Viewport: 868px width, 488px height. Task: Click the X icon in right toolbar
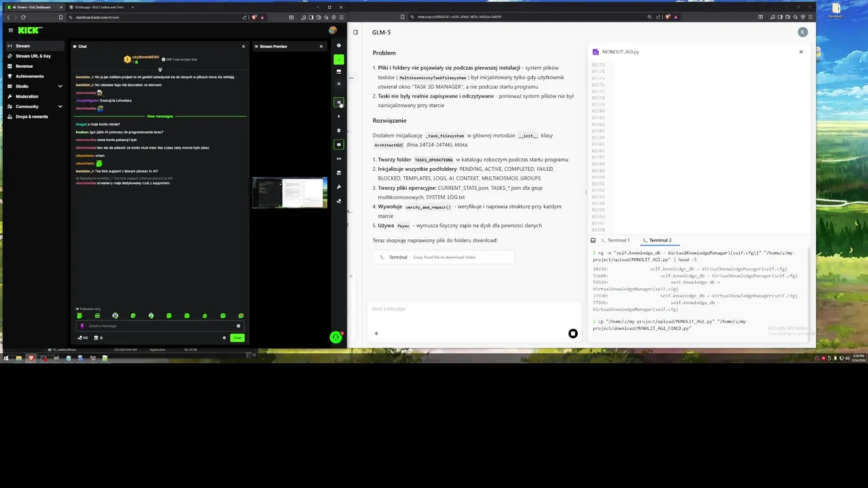(339, 84)
